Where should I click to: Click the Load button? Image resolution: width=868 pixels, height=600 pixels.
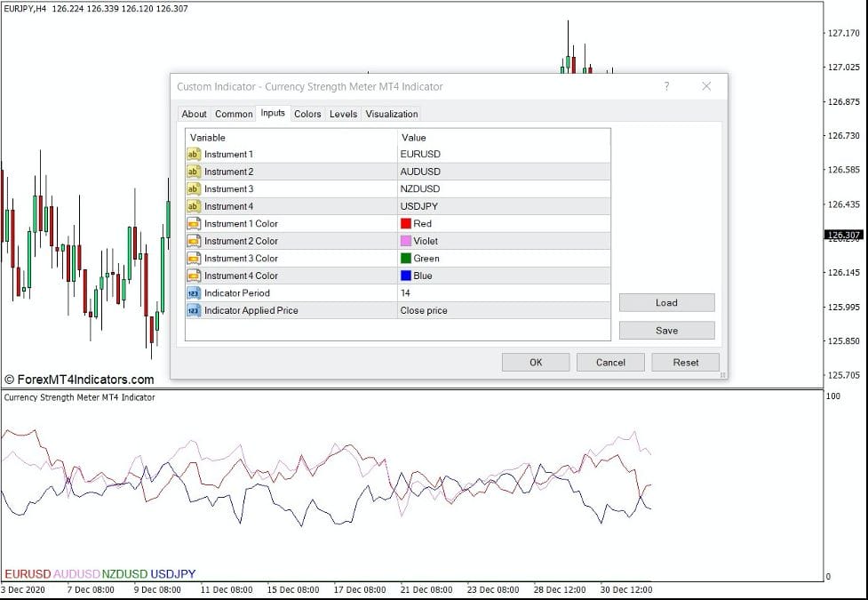point(666,302)
